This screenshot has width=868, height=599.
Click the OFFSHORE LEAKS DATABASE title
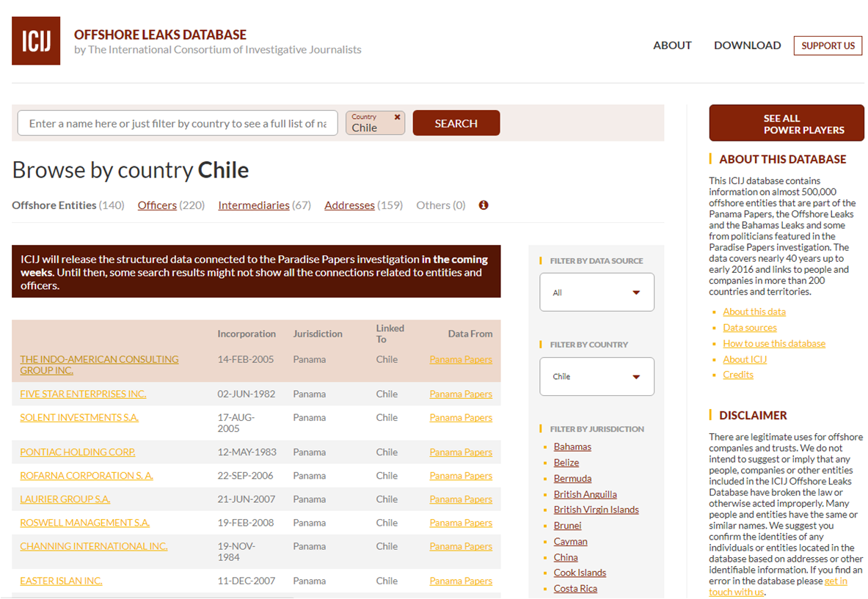click(x=160, y=35)
